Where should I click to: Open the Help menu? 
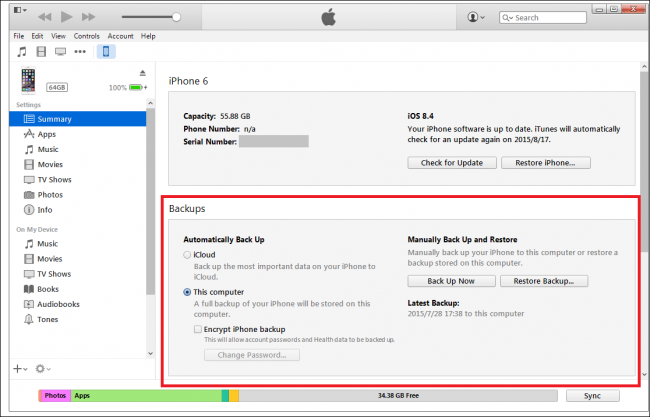pos(148,36)
